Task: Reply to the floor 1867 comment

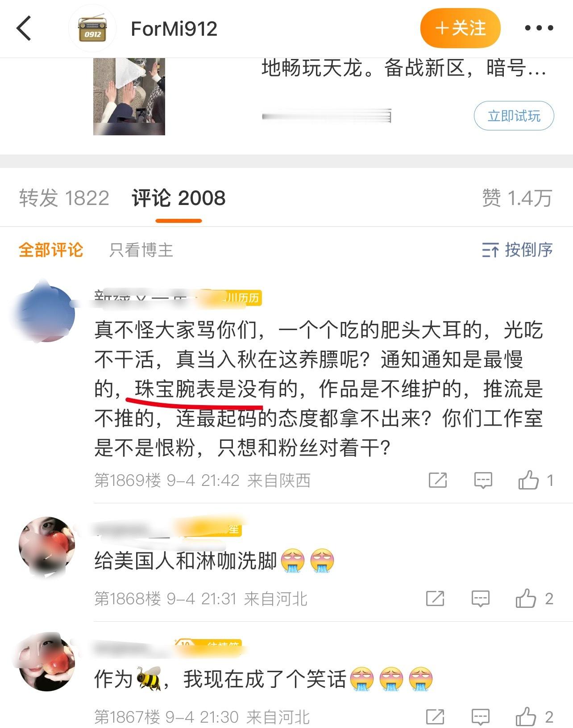Action: (x=481, y=717)
